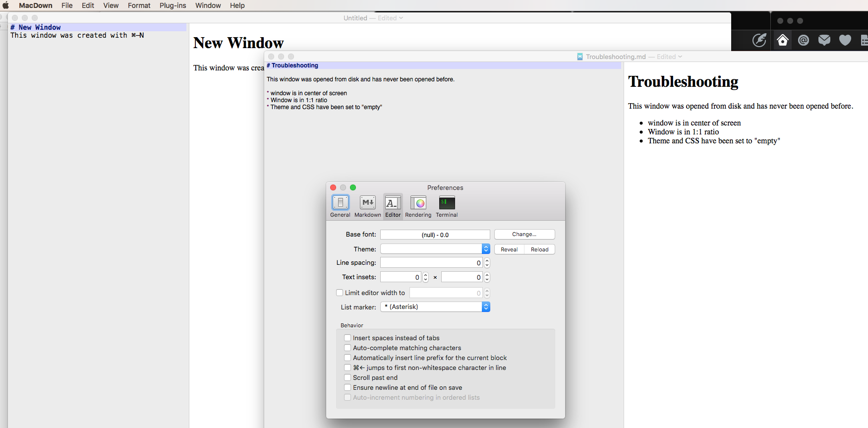Open the Plug-ins menu
868x428 pixels.
[173, 5]
